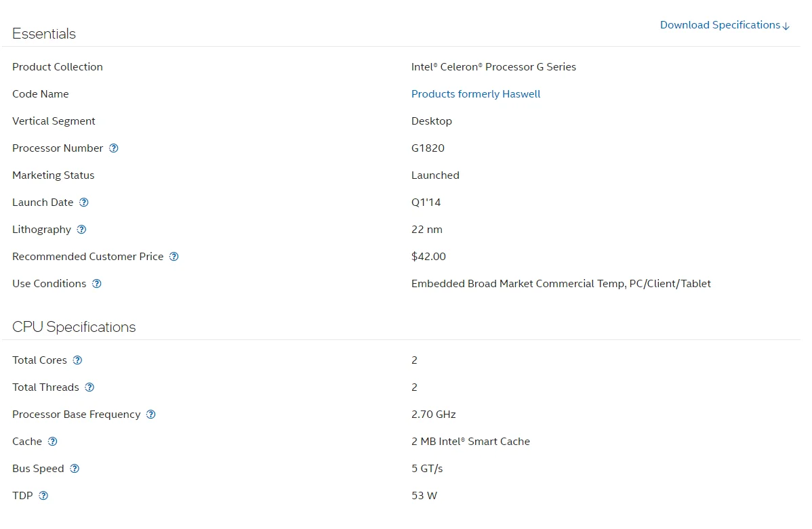Open the Launch Date info tooltip icon
Image resolution: width=812 pixels, height=529 pixels.
(84, 203)
